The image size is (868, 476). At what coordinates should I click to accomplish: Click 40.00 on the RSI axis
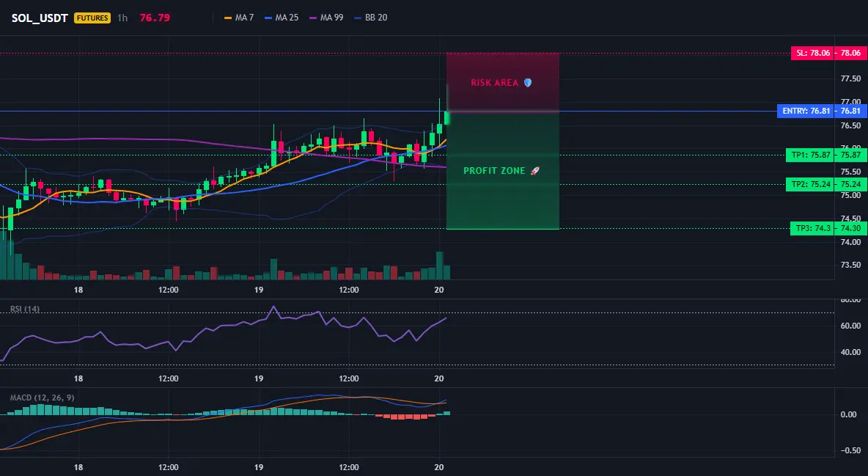coord(851,352)
